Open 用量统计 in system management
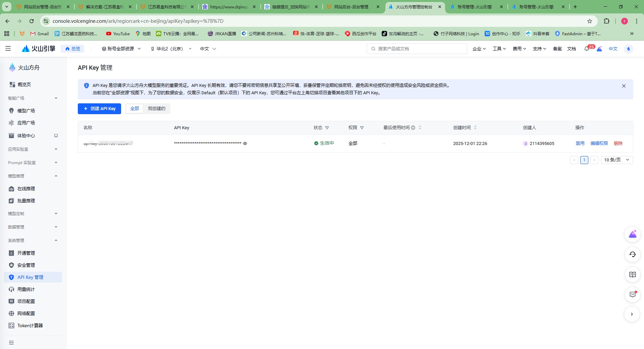Screen dimensions: 644x349 (x=26, y=289)
